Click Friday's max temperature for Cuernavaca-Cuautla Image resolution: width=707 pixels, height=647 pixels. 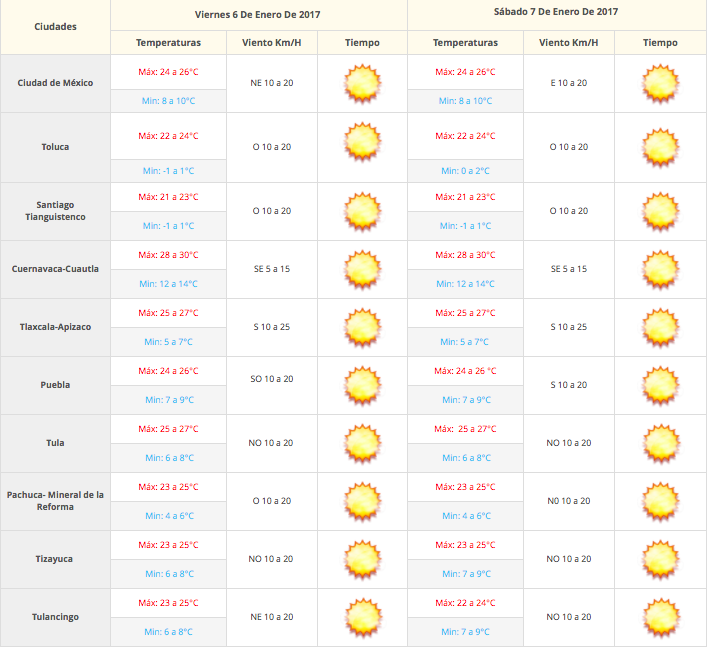[168, 255]
